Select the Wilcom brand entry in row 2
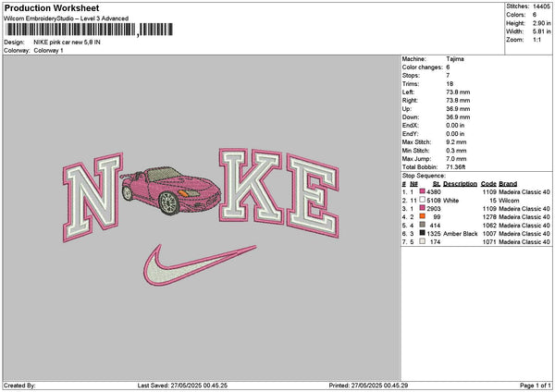Viewport: 555px width, 392px height. coord(512,200)
